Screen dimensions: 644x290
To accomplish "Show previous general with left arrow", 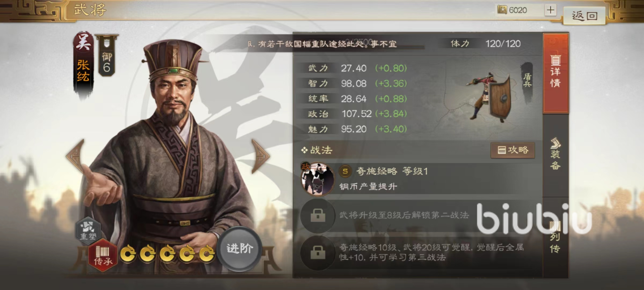I will pos(75,156).
